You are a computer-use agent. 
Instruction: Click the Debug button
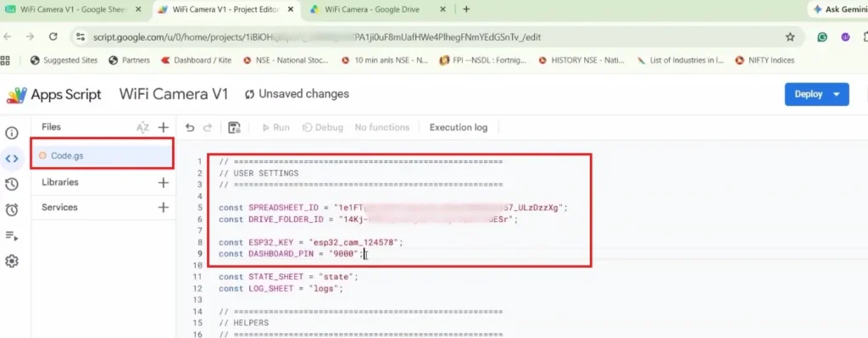coord(322,128)
